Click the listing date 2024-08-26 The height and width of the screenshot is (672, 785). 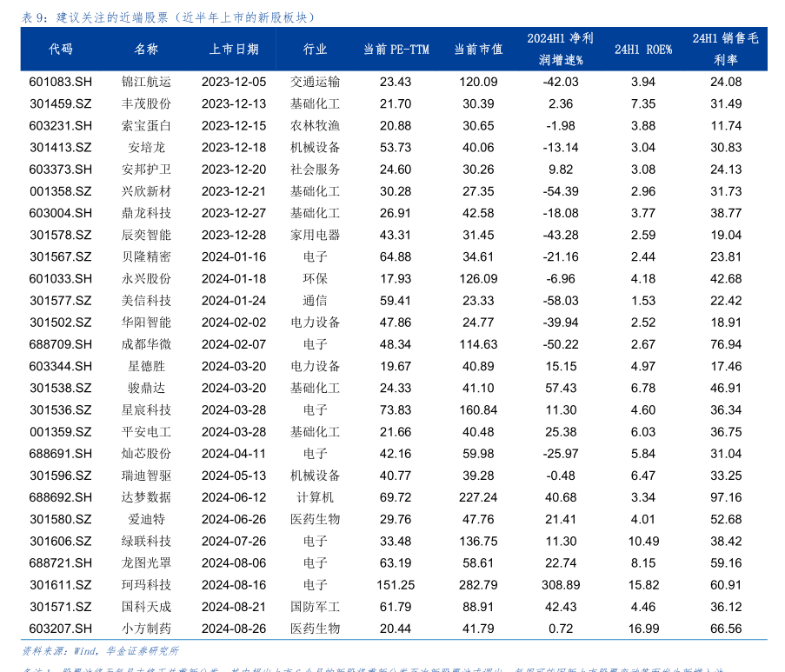point(234,629)
